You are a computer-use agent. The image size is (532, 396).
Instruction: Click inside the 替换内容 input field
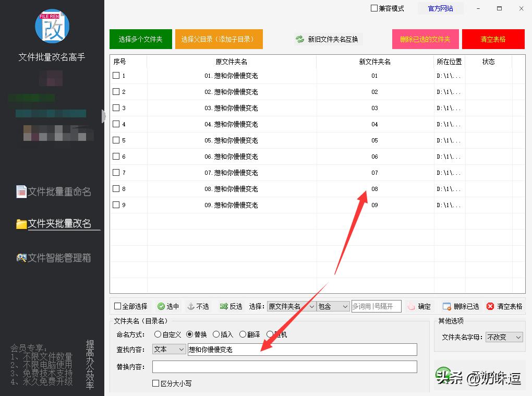tap(284, 367)
